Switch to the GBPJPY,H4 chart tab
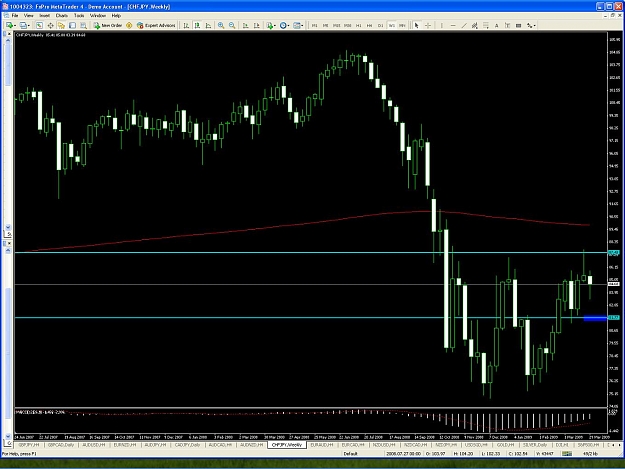The width and height of the screenshot is (625, 469). [x=29, y=445]
